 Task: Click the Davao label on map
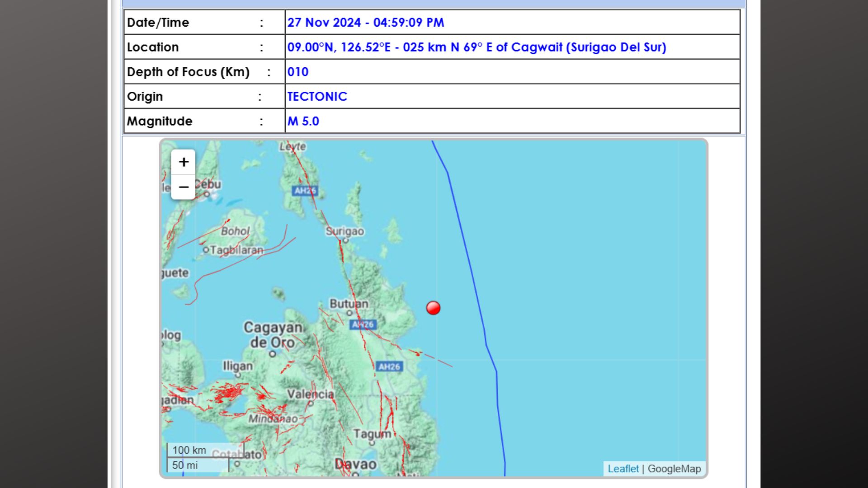pyautogui.click(x=355, y=464)
